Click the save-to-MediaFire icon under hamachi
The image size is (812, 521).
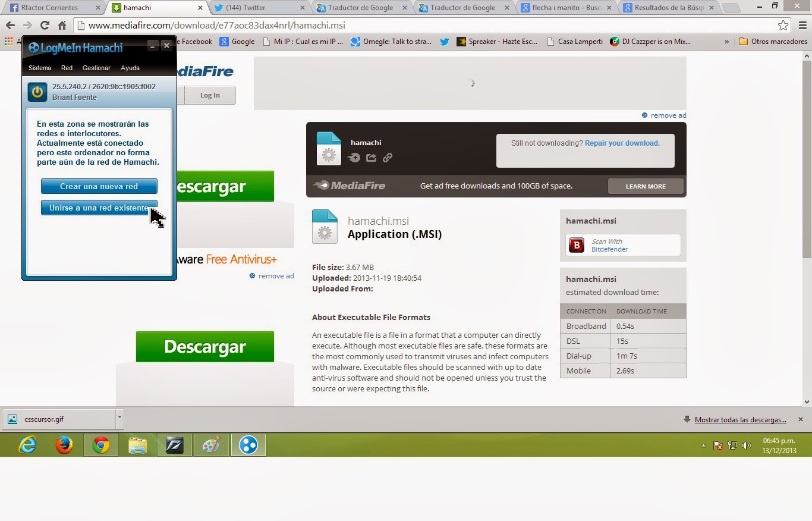point(354,158)
